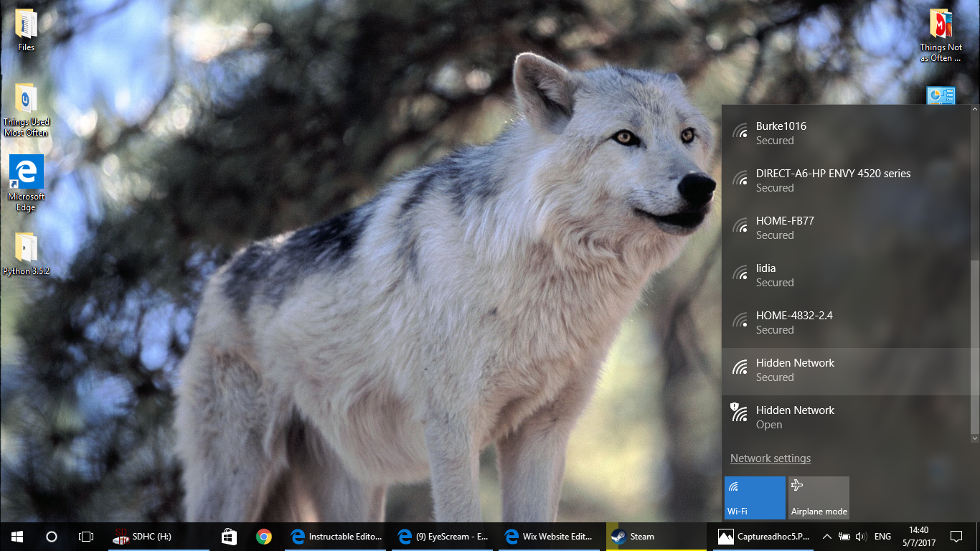Click the signal icon beside DIRECT-A6-HP ENVY
Screen dimensions: 980x551
click(740, 177)
